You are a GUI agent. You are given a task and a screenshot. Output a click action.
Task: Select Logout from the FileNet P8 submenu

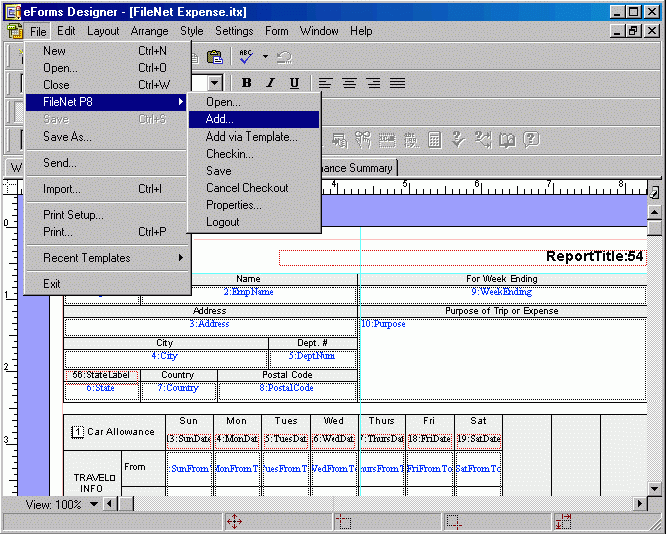point(254,222)
